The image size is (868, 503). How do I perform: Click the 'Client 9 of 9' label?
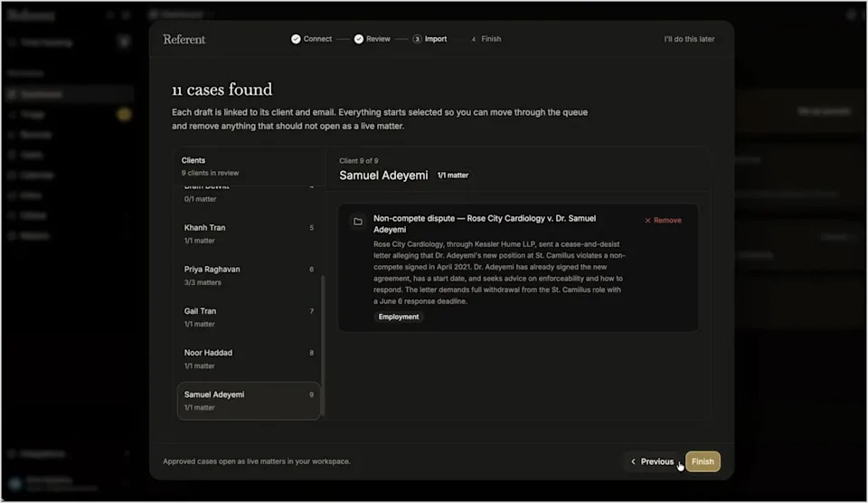tap(359, 161)
